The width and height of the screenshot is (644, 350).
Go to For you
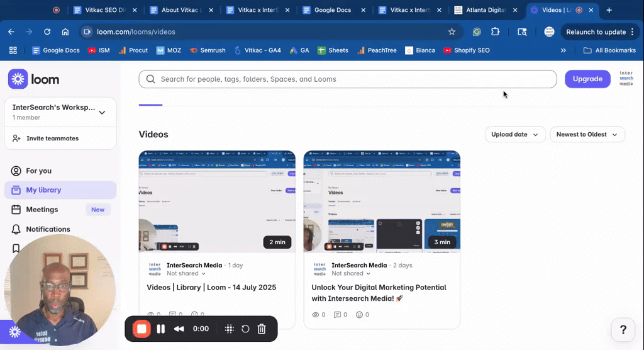tap(60, 171)
